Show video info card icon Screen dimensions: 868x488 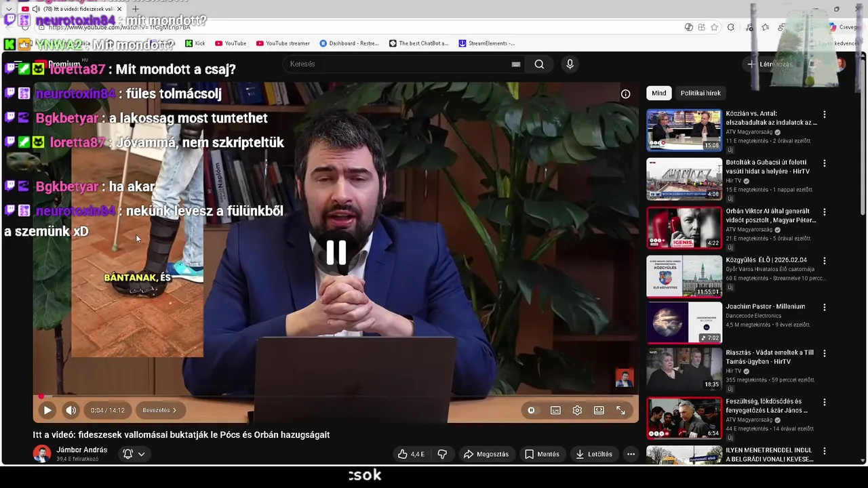click(625, 94)
